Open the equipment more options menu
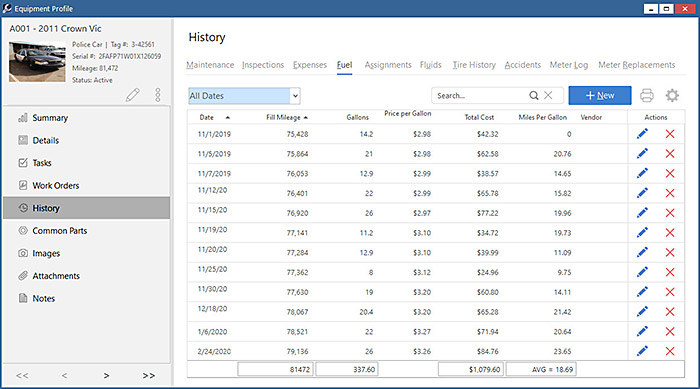Viewport: 700px width, 389px height. point(158,95)
